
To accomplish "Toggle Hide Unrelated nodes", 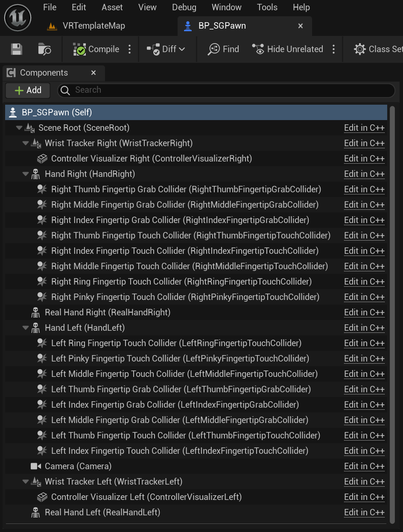I will coord(287,49).
